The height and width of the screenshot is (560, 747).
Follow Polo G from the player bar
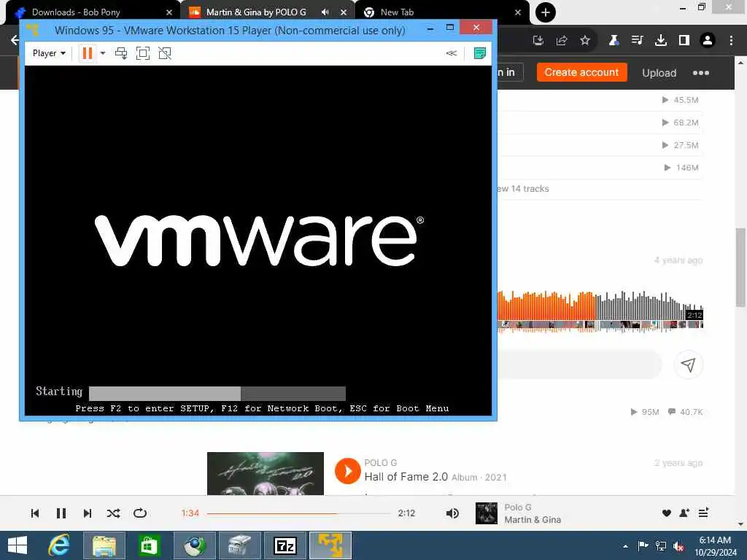(x=684, y=513)
